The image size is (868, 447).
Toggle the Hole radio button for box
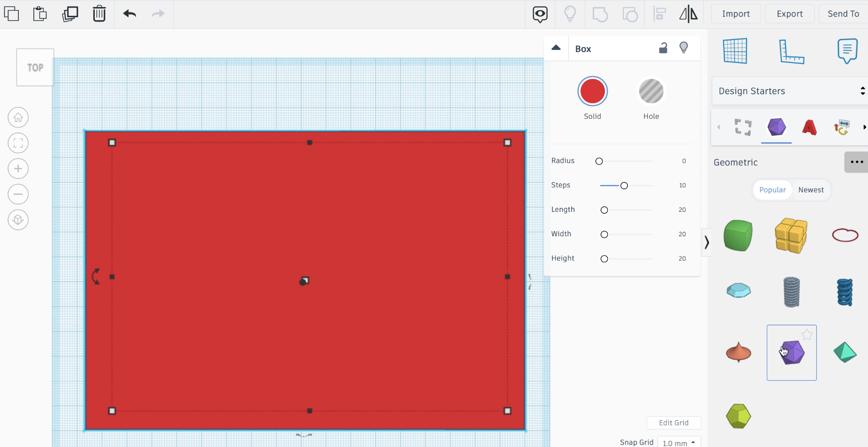(x=651, y=91)
